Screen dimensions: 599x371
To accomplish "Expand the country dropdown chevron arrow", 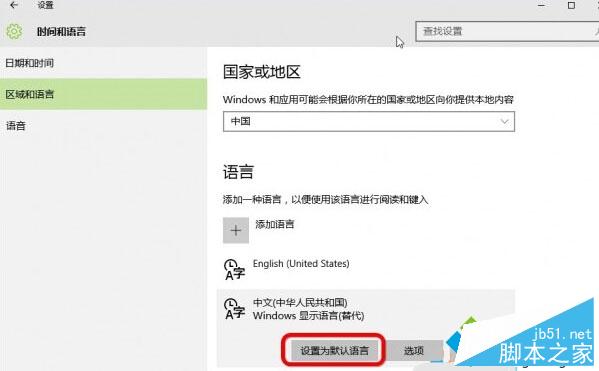I will pyautogui.click(x=504, y=122).
